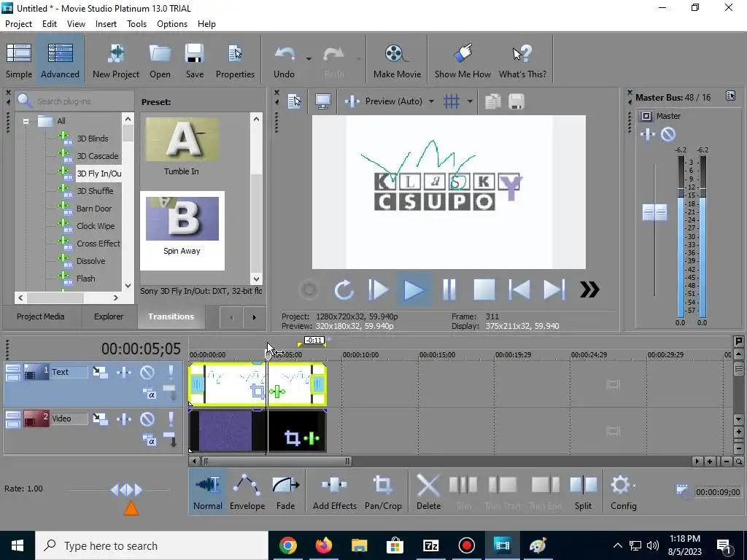Viewport: 747px width, 560px height.
Task: Toggle preview overlay grid icon
Action: coord(451,101)
